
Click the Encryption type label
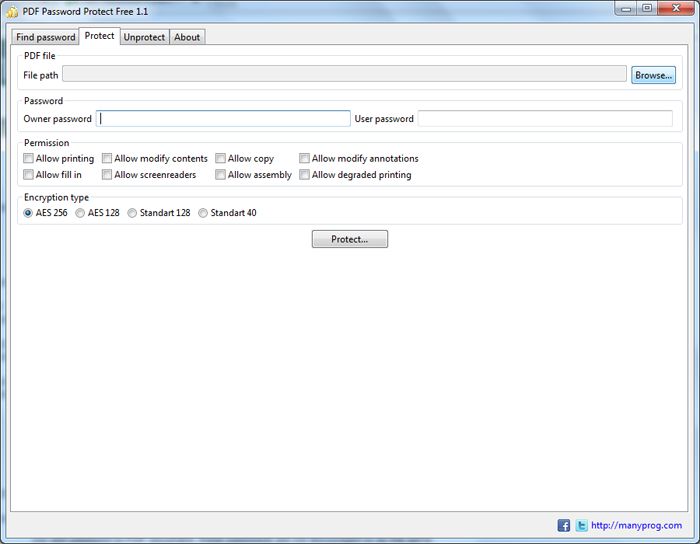point(56,197)
